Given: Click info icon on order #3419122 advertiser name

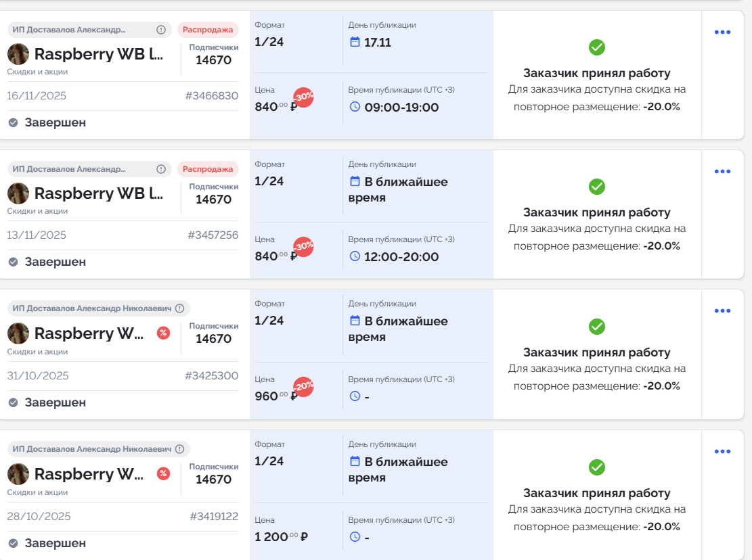Looking at the screenshot, I should pos(179,449).
